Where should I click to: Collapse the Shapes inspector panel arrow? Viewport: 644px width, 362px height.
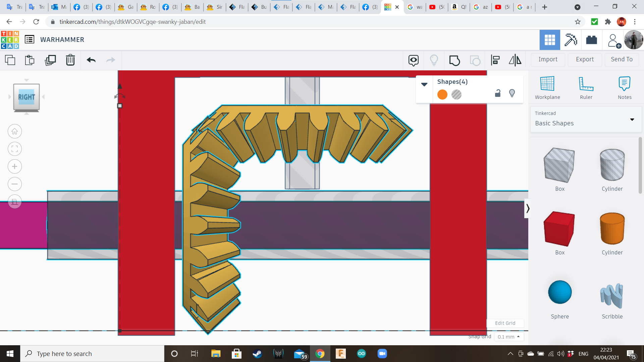click(x=424, y=84)
